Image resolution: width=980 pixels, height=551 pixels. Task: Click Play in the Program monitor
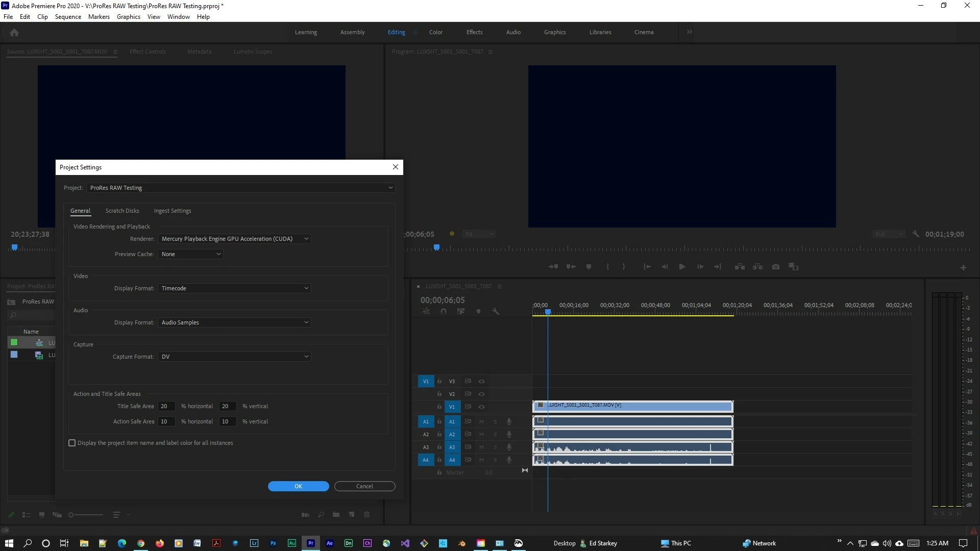click(x=682, y=267)
